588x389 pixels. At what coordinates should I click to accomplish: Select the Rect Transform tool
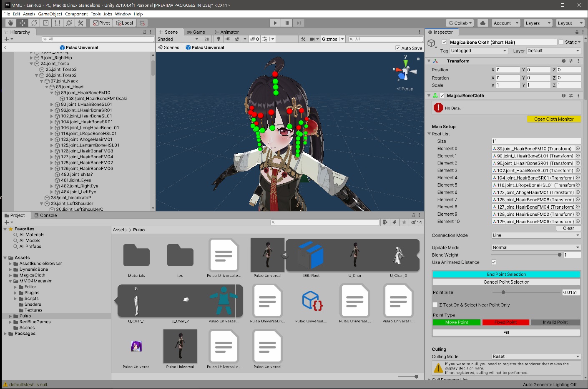(x=57, y=23)
